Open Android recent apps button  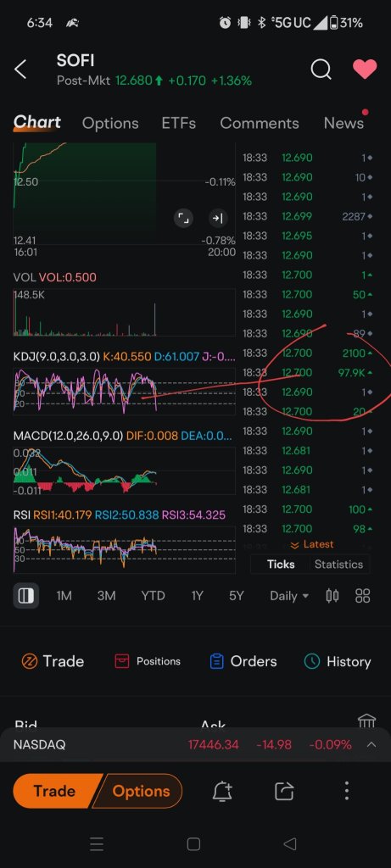97,844
